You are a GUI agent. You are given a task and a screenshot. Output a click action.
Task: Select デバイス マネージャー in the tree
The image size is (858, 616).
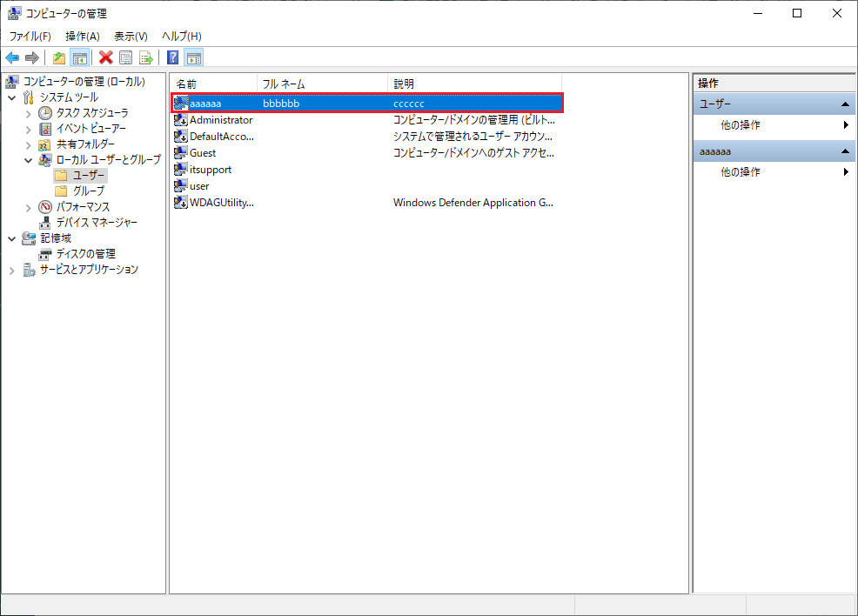coord(96,223)
